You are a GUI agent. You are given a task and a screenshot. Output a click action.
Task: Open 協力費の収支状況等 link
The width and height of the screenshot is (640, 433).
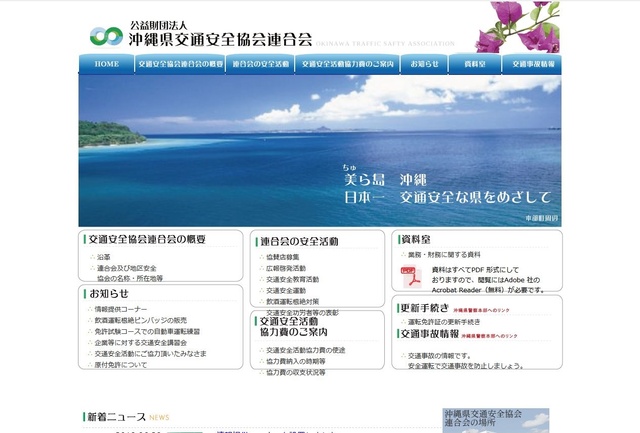[296, 372]
